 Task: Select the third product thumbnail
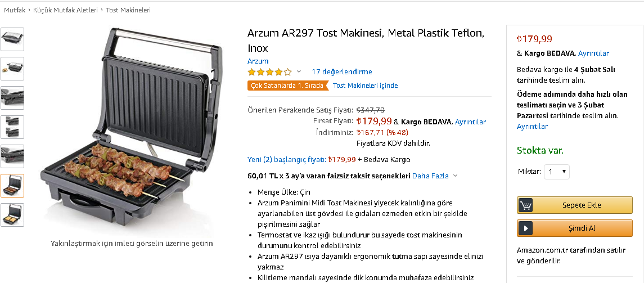pos(12,98)
